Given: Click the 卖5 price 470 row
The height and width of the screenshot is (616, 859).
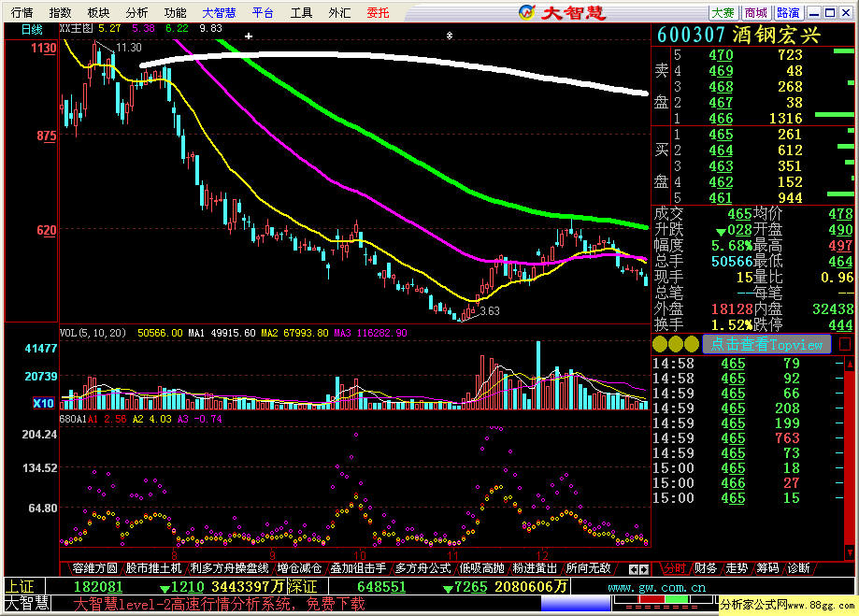Looking at the screenshot, I should (x=752, y=55).
